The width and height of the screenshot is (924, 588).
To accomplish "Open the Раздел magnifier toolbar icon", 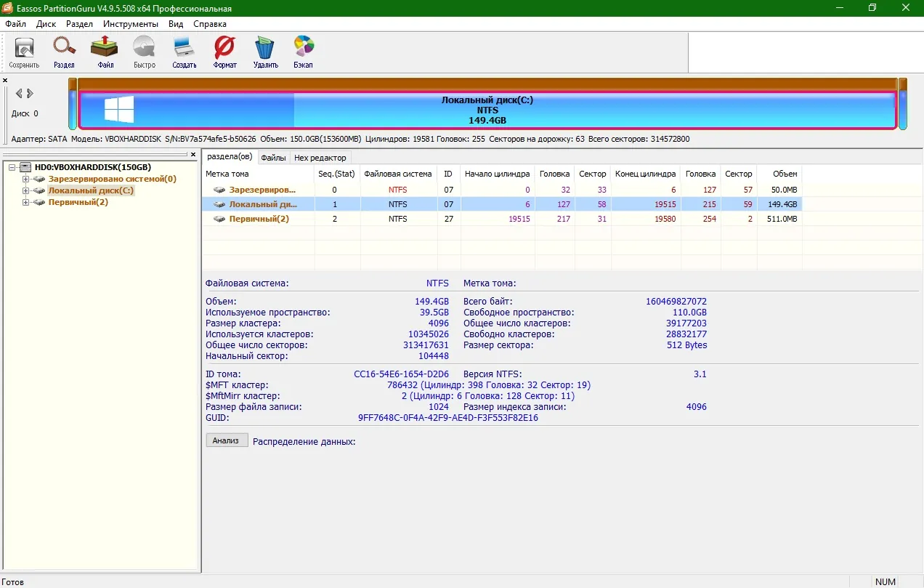I will coord(64,52).
